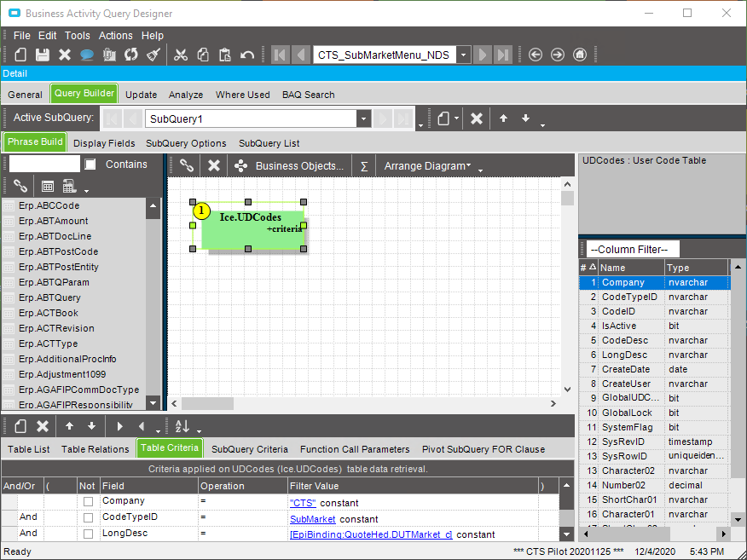Switch to the Display Fields tab

pos(104,143)
